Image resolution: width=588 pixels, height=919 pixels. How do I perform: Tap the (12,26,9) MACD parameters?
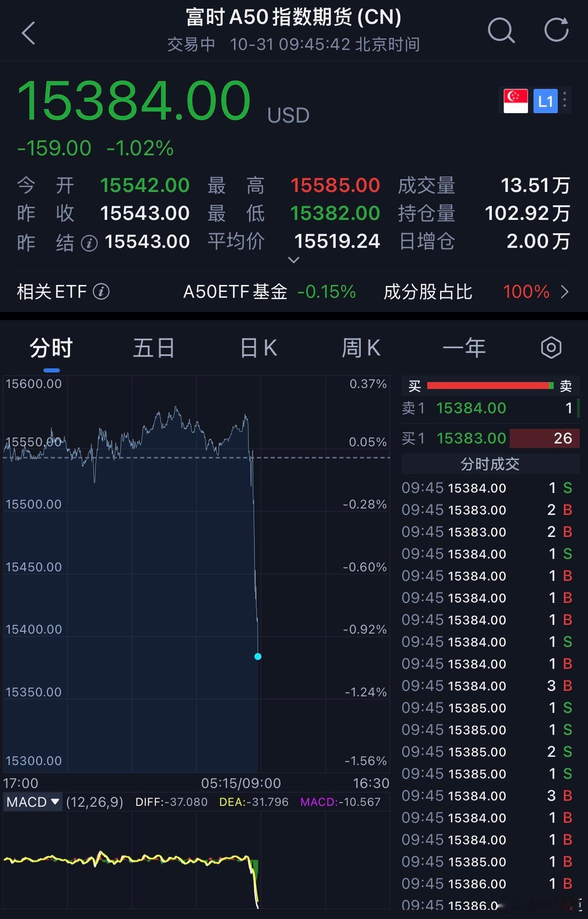coord(94,802)
